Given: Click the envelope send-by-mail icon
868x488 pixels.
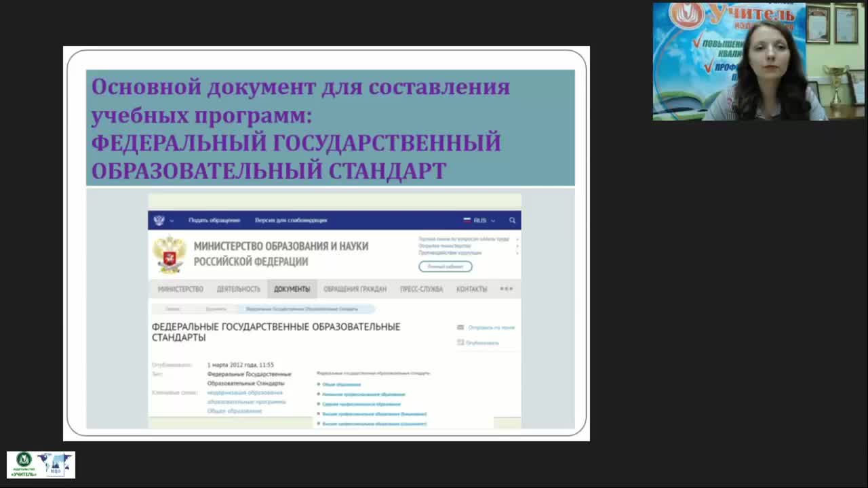Looking at the screenshot, I should click(460, 327).
